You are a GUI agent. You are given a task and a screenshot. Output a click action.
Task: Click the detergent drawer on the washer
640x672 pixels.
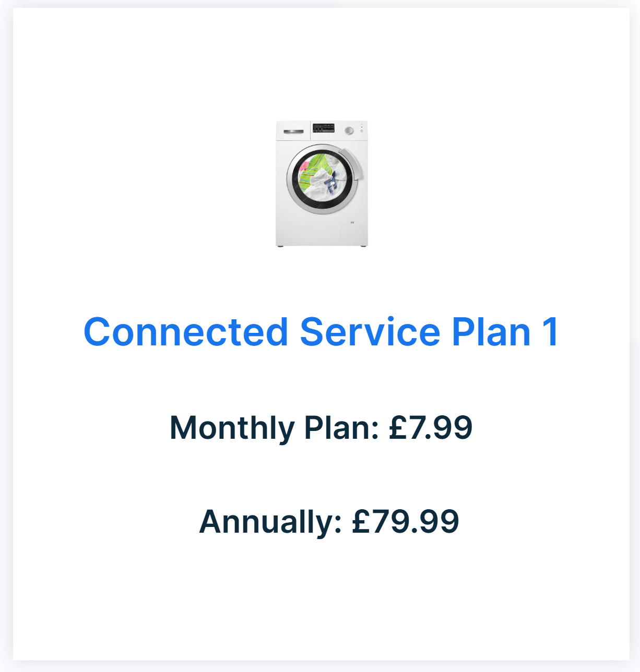[293, 131]
